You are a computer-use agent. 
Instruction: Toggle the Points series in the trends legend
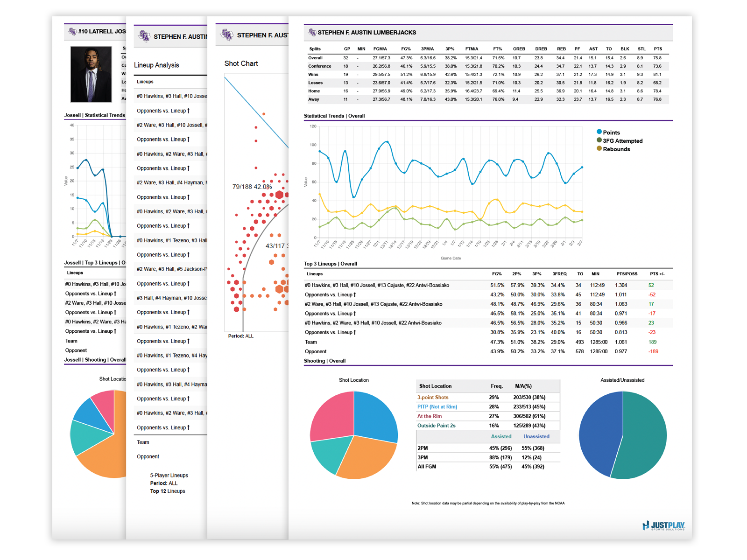(x=611, y=133)
